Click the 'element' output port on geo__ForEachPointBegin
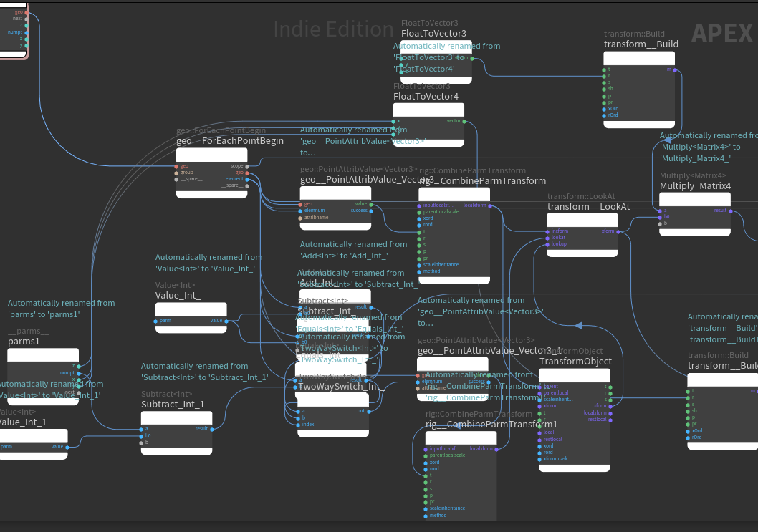The image size is (758, 532). pyautogui.click(x=247, y=179)
